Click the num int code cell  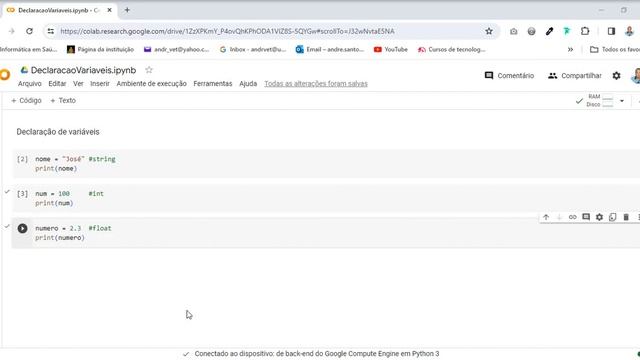[x=327, y=198]
